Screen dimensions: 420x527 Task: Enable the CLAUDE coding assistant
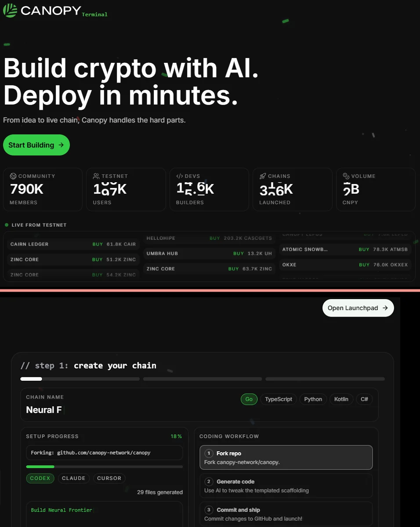[73, 478]
